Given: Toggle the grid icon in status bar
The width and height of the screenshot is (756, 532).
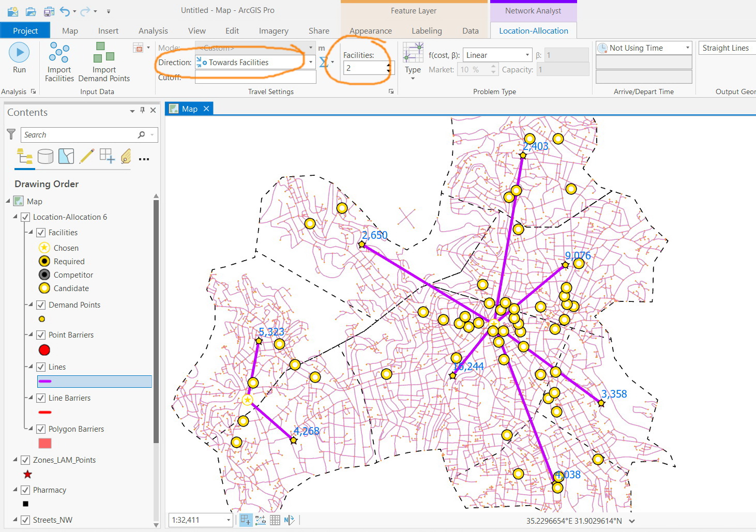Looking at the screenshot, I should (275, 520).
